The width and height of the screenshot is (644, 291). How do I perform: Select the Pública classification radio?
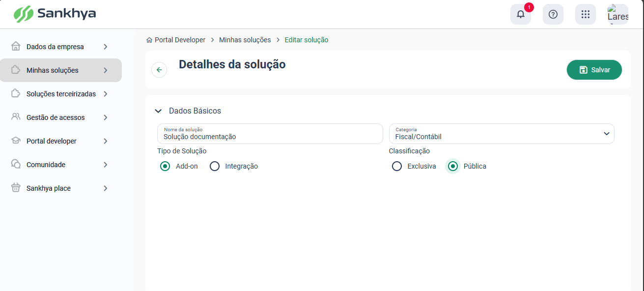click(453, 166)
